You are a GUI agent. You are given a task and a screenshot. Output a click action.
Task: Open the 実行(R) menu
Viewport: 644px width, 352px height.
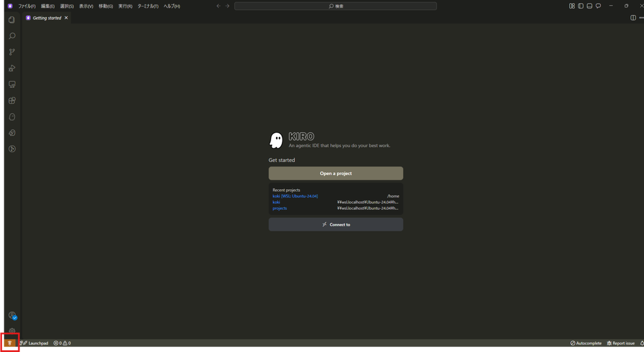tap(125, 6)
